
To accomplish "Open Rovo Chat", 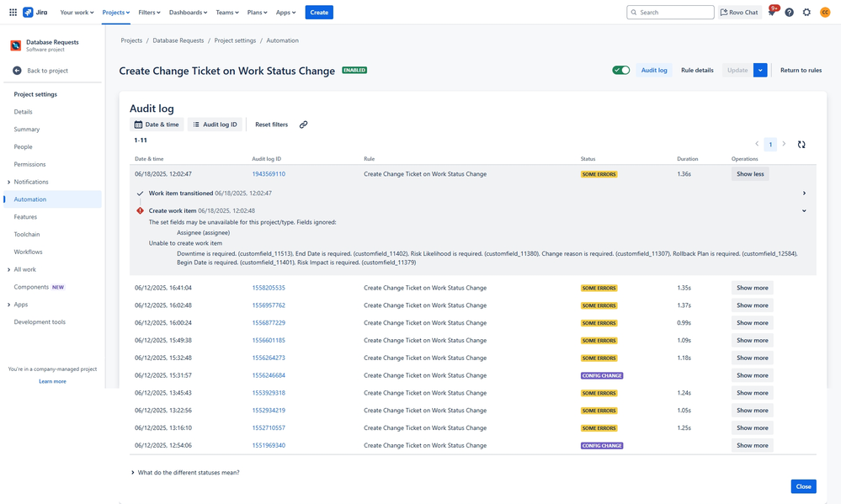I will pos(740,13).
